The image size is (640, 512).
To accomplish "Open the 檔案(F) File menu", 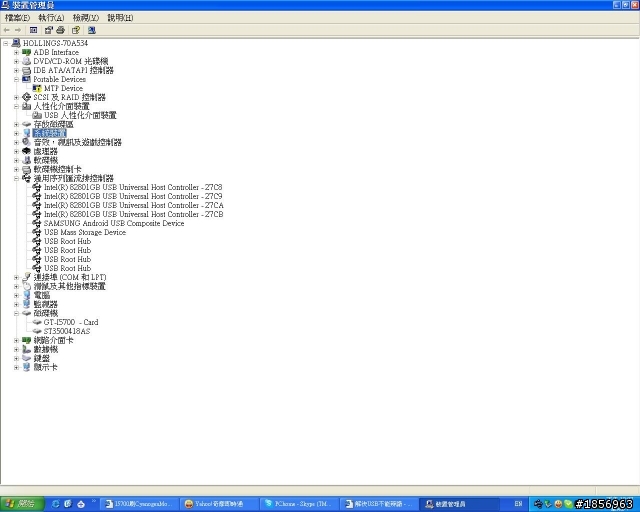I will point(17,18).
